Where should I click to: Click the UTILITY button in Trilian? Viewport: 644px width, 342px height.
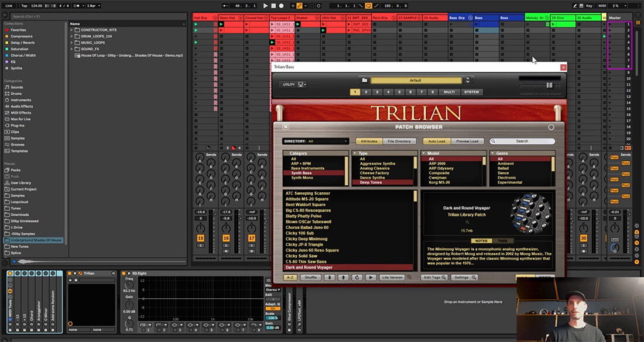pos(289,84)
